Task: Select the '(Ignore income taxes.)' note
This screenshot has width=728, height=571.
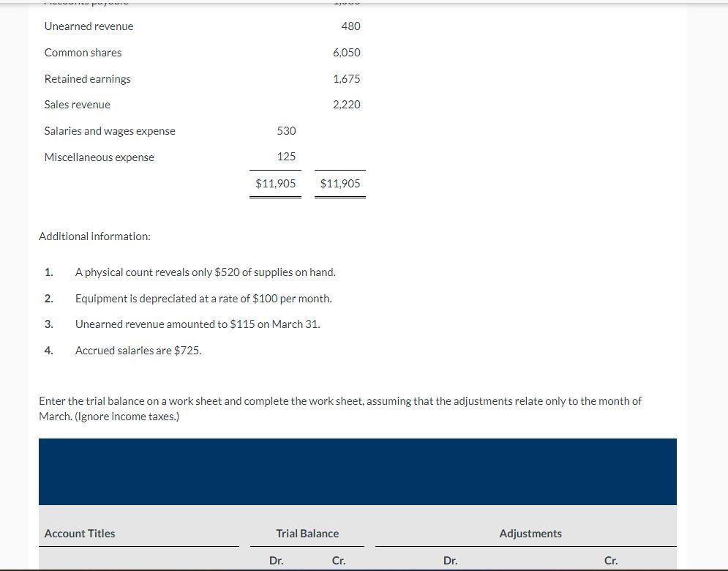Action: coord(127,417)
